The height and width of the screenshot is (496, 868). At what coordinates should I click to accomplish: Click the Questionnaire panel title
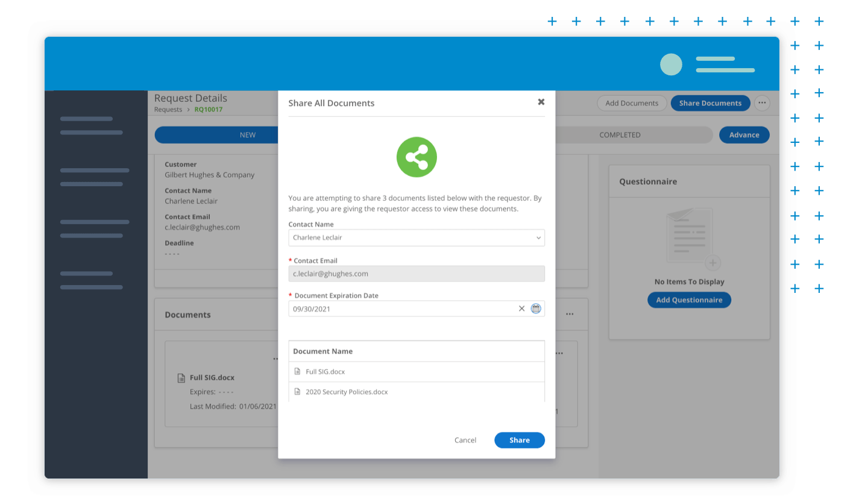coord(648,181)
